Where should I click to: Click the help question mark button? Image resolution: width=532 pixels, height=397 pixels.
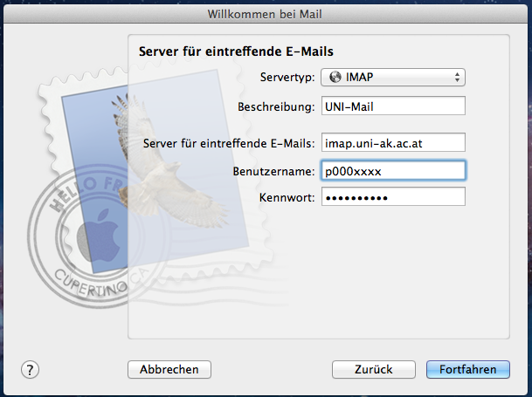(31, 369)
